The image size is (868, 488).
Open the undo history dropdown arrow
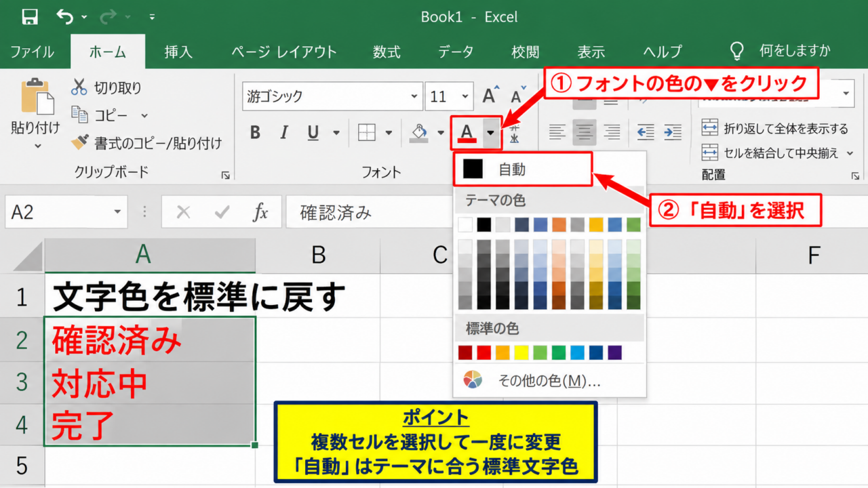click(x=84, y=17)
